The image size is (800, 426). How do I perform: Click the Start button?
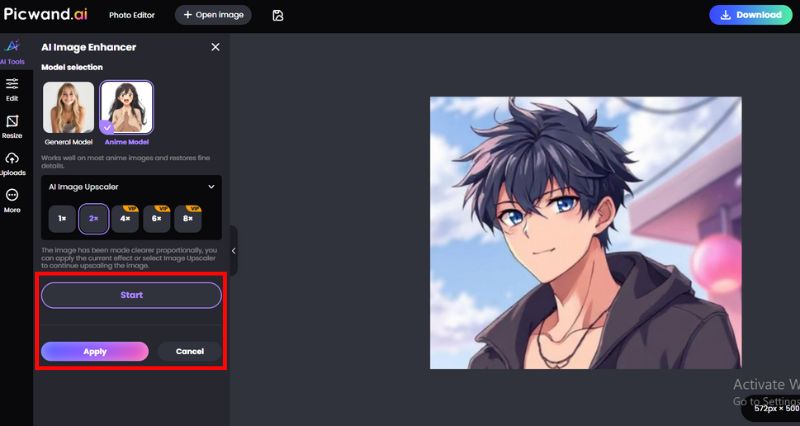132,295
